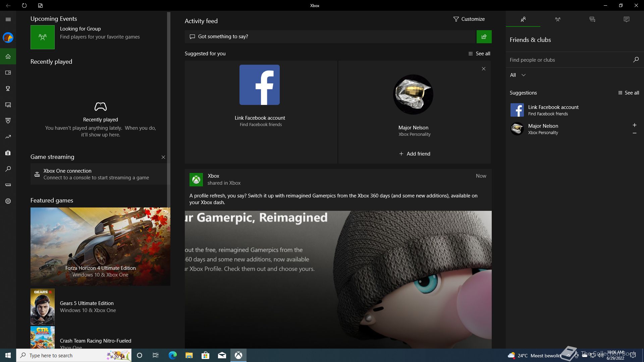The image size is (644, 362).
Task: Click See all in Suggestions panel
Action: coord(629,93)
